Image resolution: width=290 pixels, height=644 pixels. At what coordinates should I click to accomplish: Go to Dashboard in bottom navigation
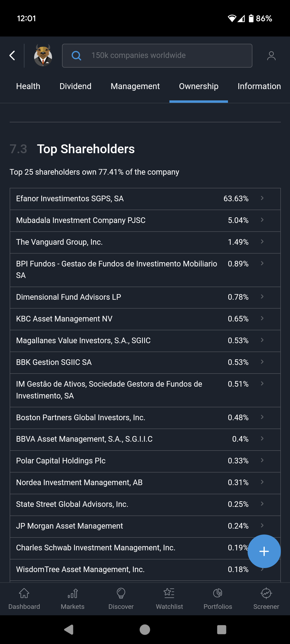click(x=24, y=599)
